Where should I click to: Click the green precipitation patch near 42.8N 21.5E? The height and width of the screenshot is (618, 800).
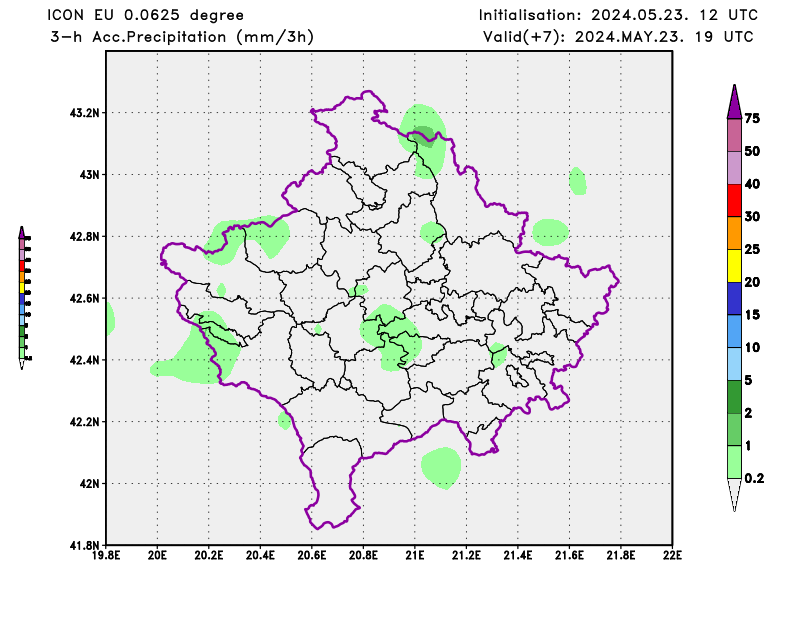[551, 232]
